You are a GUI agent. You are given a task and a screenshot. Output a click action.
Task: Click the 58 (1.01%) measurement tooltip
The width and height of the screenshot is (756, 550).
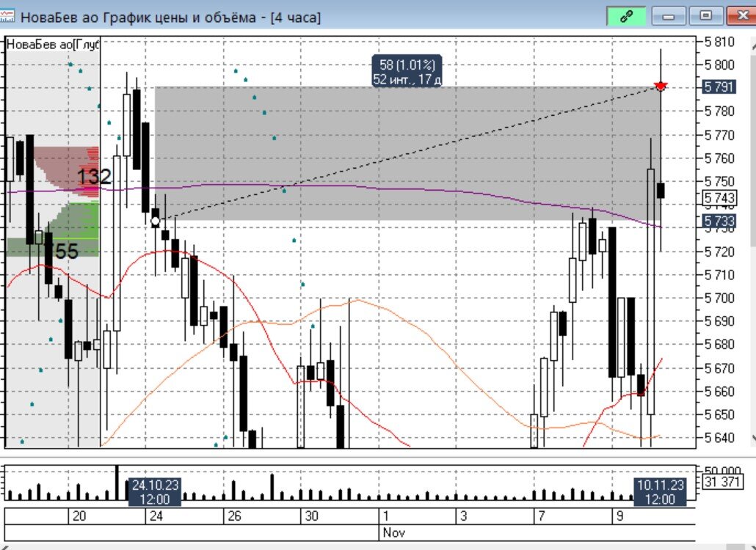pyautogui.click(x=407, y=71)
